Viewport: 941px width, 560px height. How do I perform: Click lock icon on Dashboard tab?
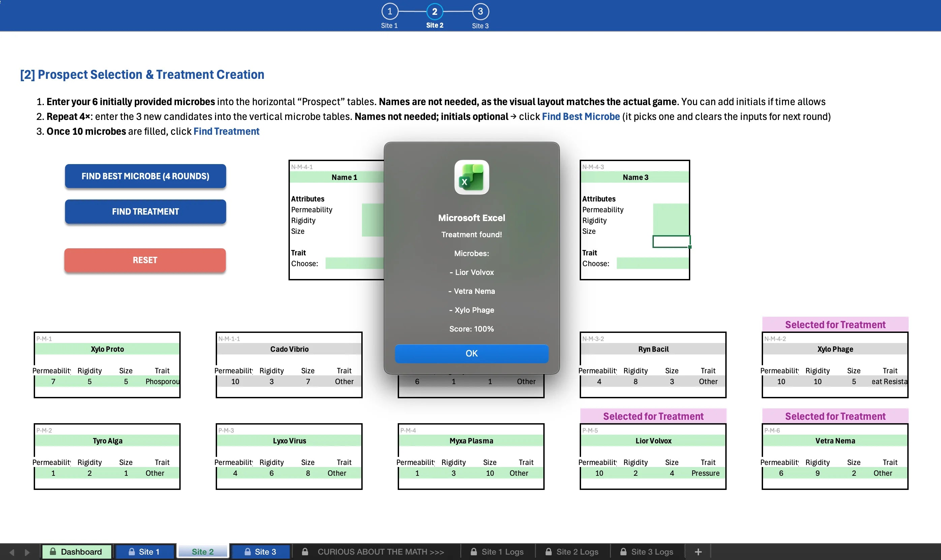53,551
